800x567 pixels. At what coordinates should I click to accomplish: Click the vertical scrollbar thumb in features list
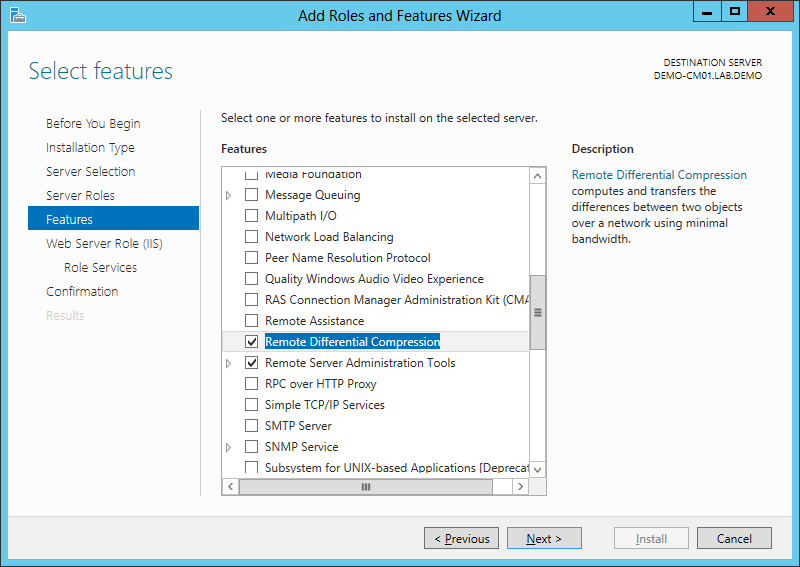point(538,312)
